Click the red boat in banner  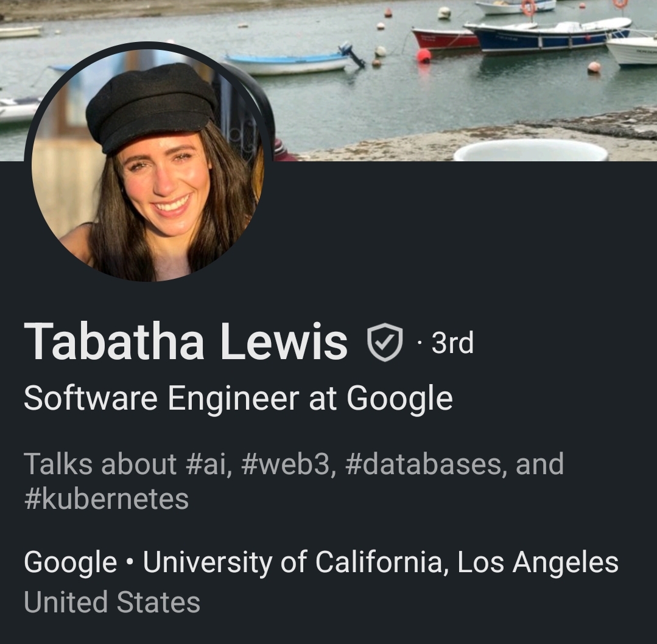click(x=445, y=38)
